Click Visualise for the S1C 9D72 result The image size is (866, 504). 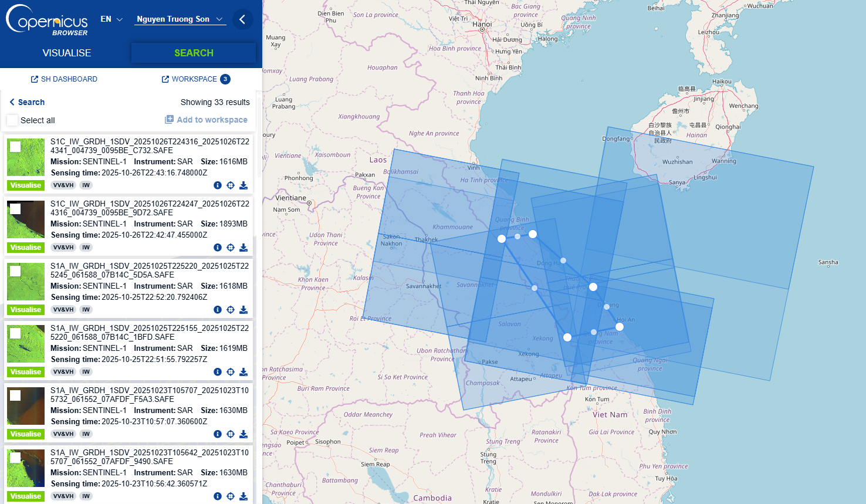tap(26, 248)
